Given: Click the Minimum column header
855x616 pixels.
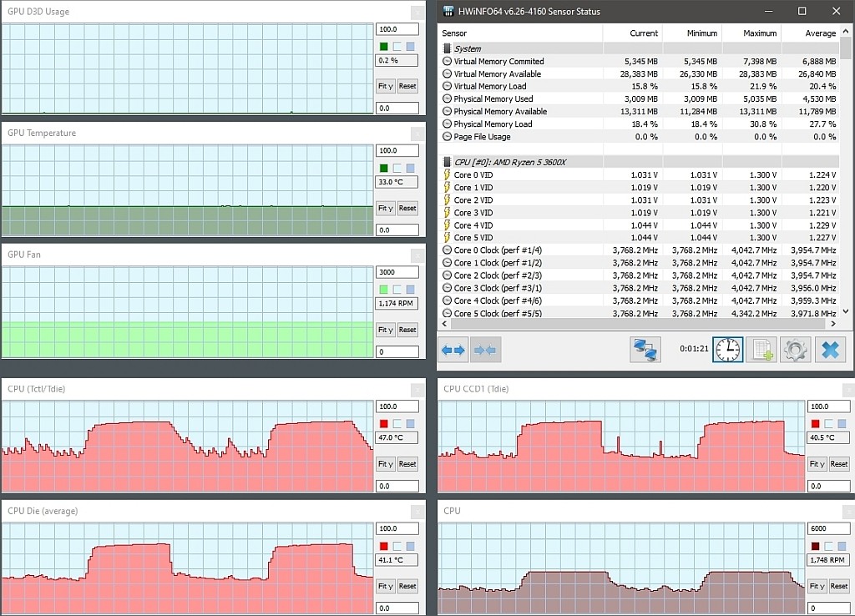Looking at the screenshot, I should (692, 33).
